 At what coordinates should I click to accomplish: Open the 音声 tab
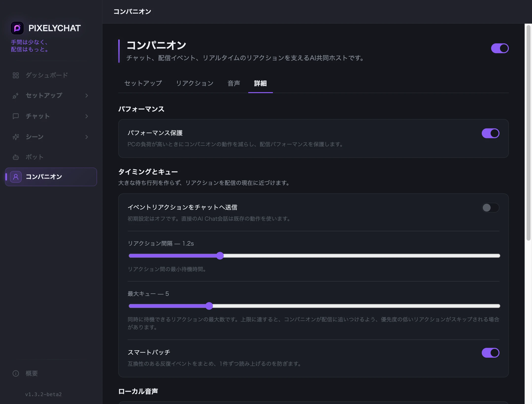[x=234, y=83]
